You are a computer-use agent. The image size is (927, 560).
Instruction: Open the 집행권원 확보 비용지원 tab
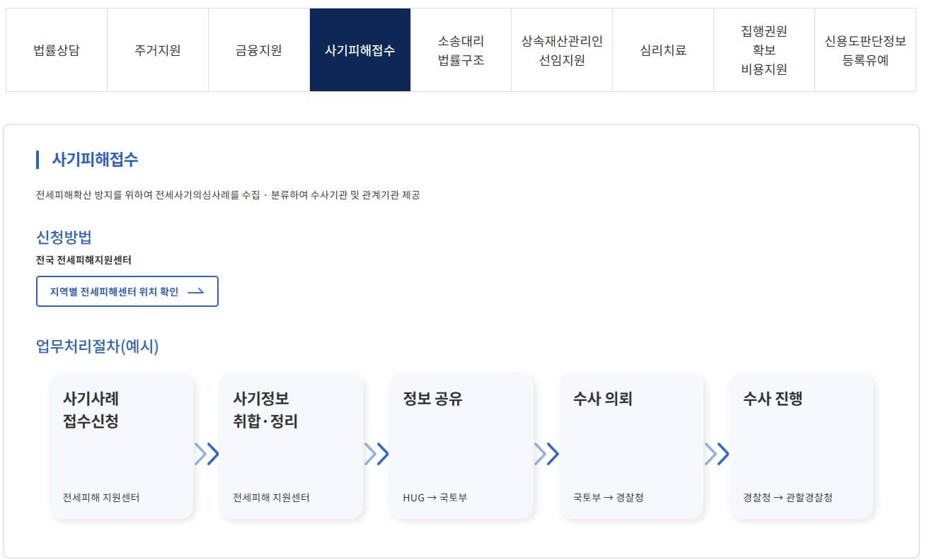pos(764,49)
